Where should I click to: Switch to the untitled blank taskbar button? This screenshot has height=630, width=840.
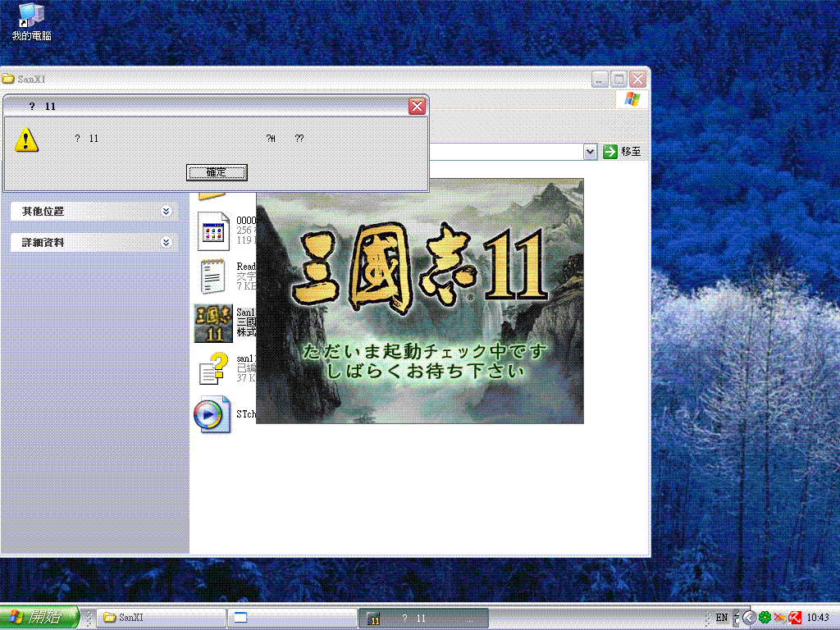[293, 617]
